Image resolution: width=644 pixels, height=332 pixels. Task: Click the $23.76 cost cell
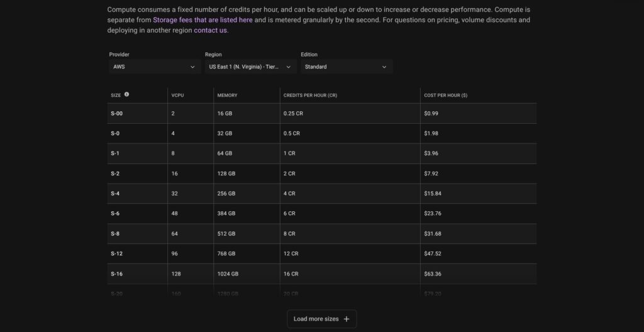pyautogui.click(x=478, y=214)
